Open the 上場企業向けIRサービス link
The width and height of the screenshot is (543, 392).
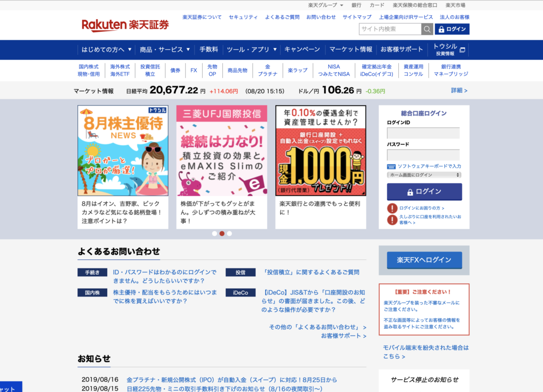pos(406,17)
